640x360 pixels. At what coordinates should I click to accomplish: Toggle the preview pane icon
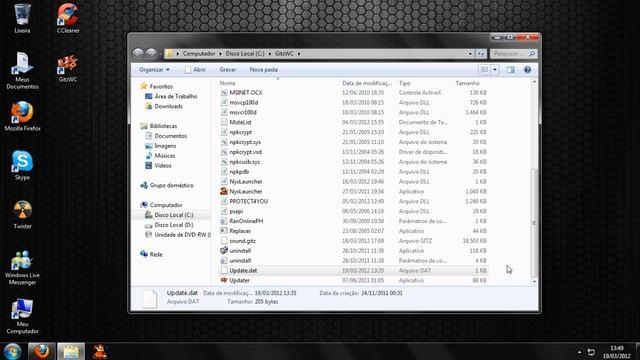511,70
